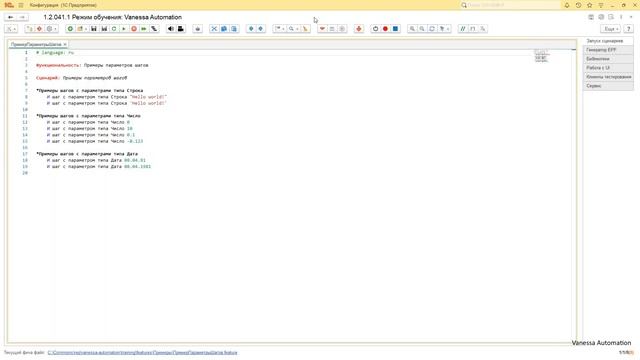
Task: Open the history clock icon
Action: 578,5
